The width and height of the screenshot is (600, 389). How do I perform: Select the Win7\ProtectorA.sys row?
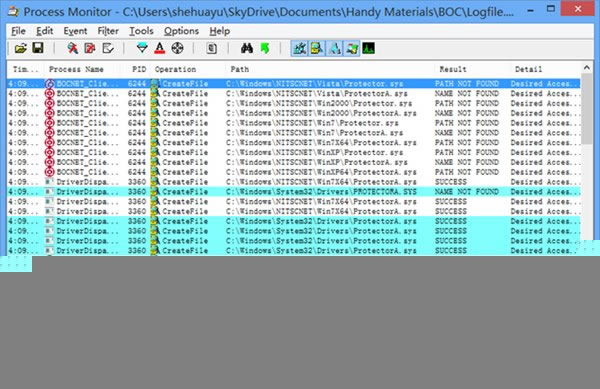point(294,133)
